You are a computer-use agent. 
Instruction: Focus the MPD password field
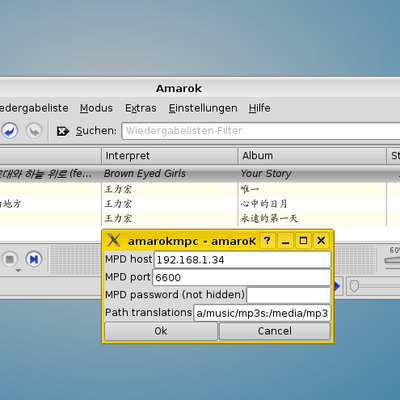point(289,295)
